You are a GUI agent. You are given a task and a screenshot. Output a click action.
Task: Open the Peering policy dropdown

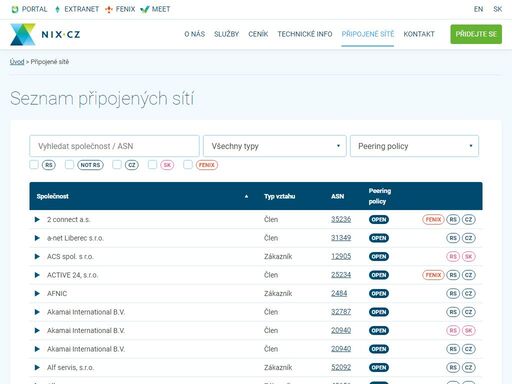point(414,146)
